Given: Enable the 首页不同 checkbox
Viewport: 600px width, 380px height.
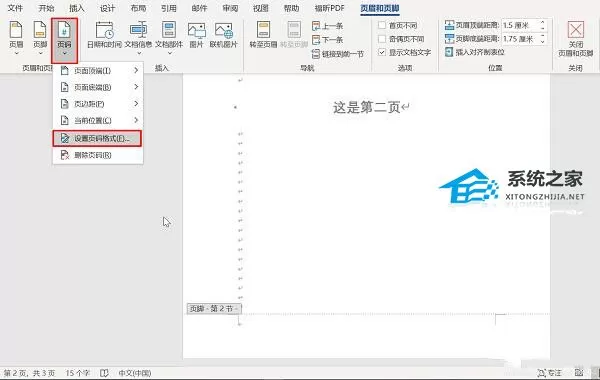Looking at the screenshot, I should click(382, 25).
